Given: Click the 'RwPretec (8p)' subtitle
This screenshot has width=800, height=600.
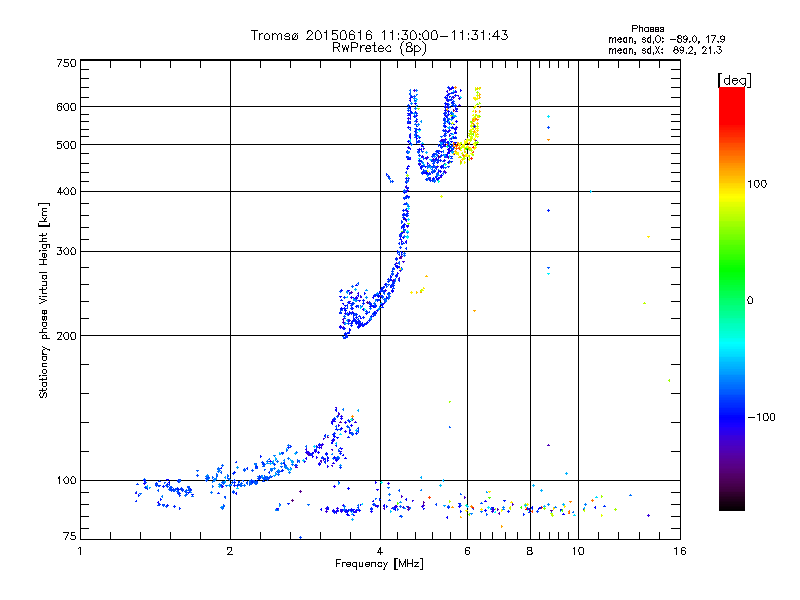Looking at the screenshot, I should coord(379,48).
